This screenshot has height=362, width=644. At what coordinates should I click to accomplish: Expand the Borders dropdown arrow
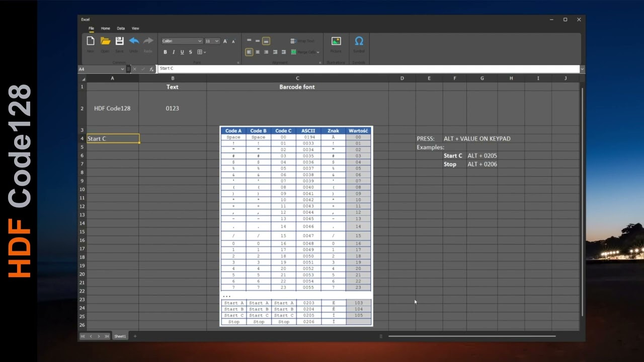click(205, 52)
